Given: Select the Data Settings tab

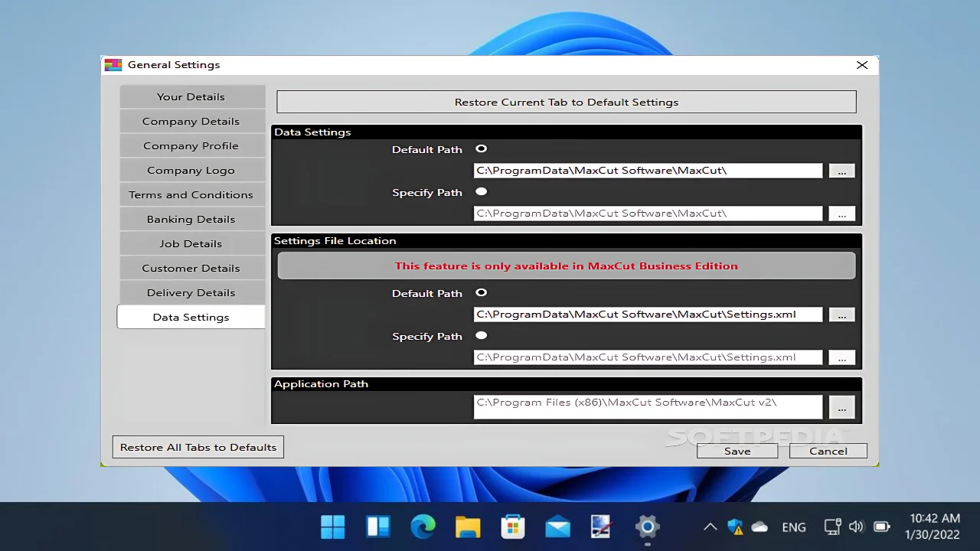Looking at the screenshot, I should tap(191, 317).
